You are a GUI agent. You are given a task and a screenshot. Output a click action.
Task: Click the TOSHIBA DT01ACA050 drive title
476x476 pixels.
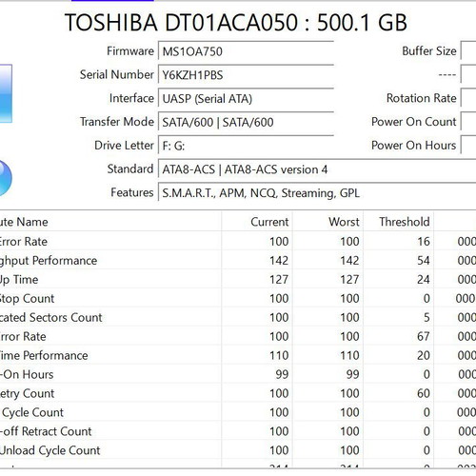pos(236,23)
